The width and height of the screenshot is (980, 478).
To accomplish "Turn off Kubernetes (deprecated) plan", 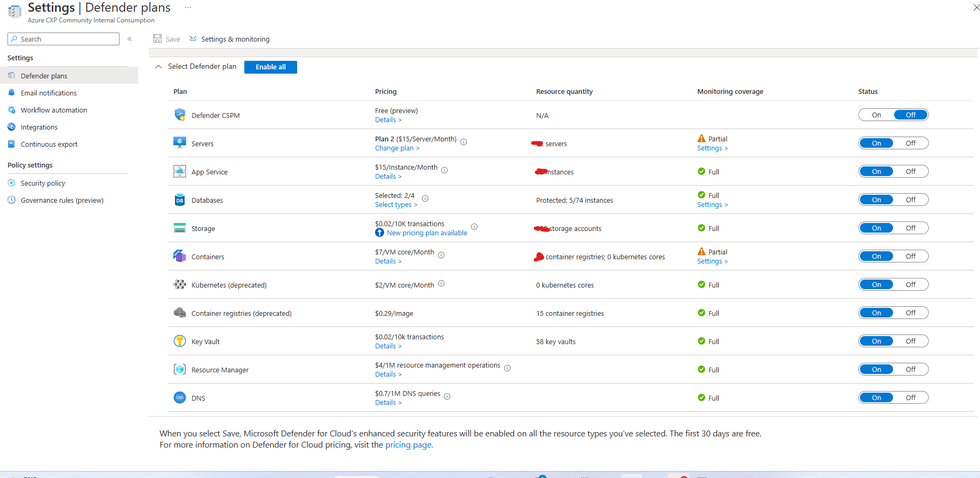I will tap(911, 284).
